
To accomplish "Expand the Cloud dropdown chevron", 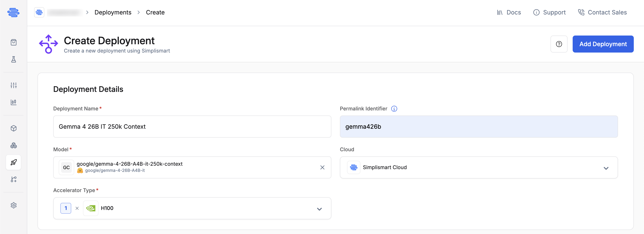I will [606, 168].
